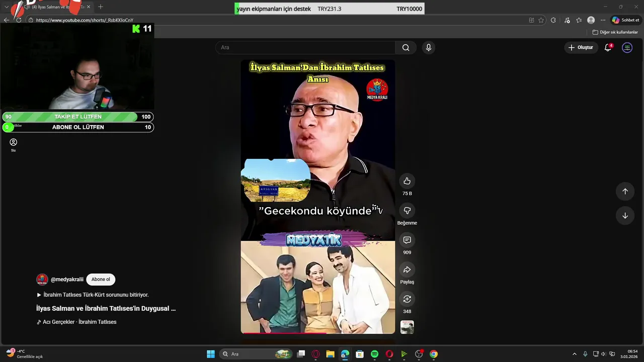The width and height of the screenshot is (644, 362).
Task: Click the browser address bar URL
Action: (85, 20)
